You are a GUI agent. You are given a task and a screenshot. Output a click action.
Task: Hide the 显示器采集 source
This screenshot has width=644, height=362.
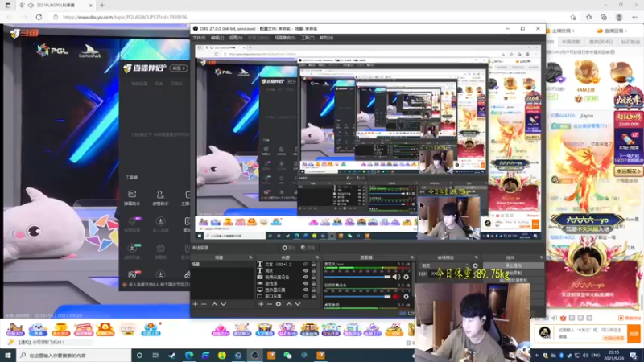[306, 290]
